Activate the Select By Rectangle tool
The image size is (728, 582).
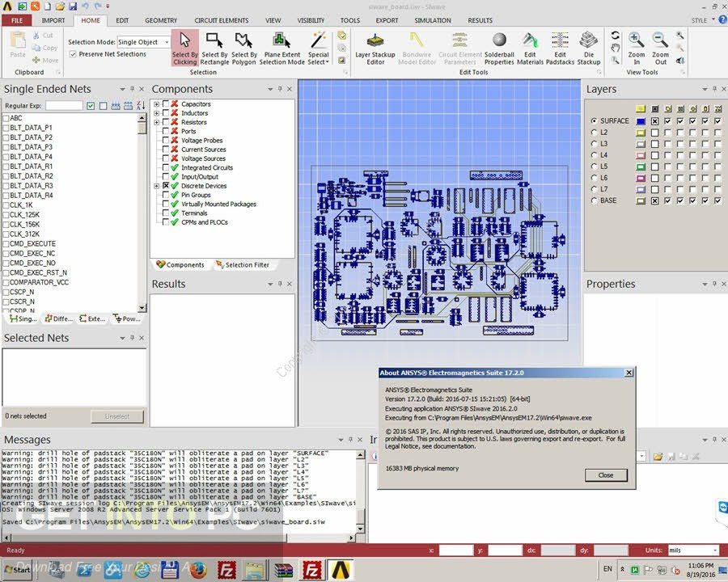(x=214, y=48)
